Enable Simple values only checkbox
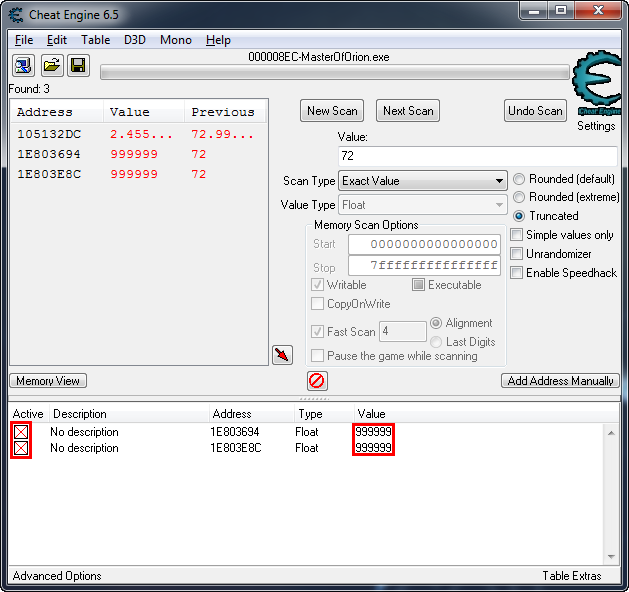629x592 pixels. point(516,235)
